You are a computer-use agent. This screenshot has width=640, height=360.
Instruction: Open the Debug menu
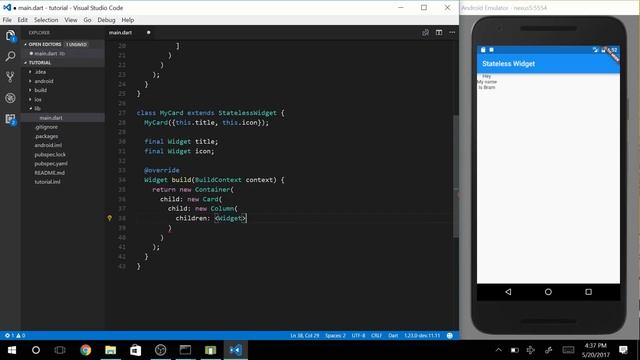pyautogui.click(x=106, y=20)
